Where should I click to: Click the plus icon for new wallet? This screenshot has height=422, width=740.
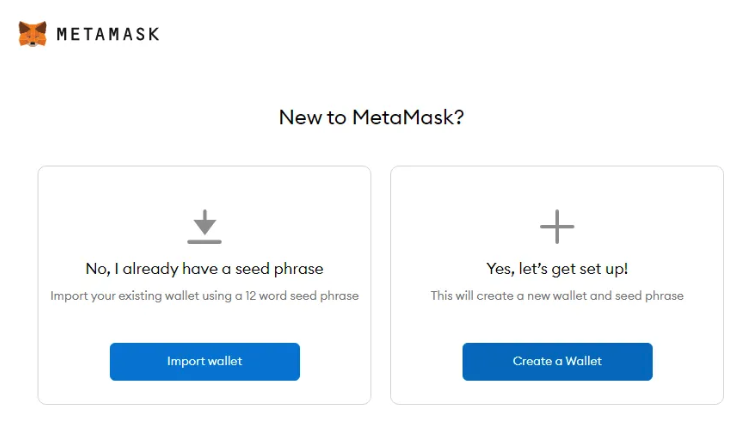556,227
